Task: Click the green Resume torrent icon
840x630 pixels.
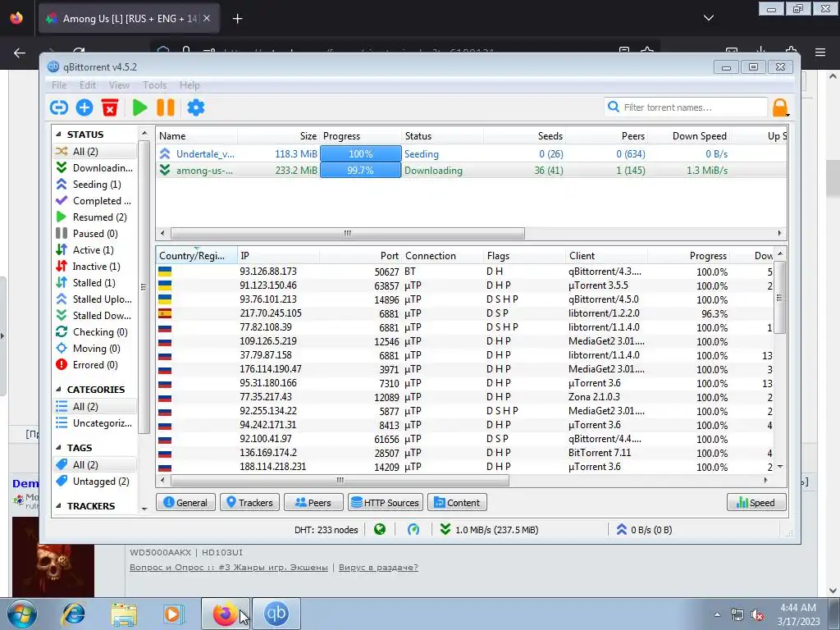Action: 139,107
